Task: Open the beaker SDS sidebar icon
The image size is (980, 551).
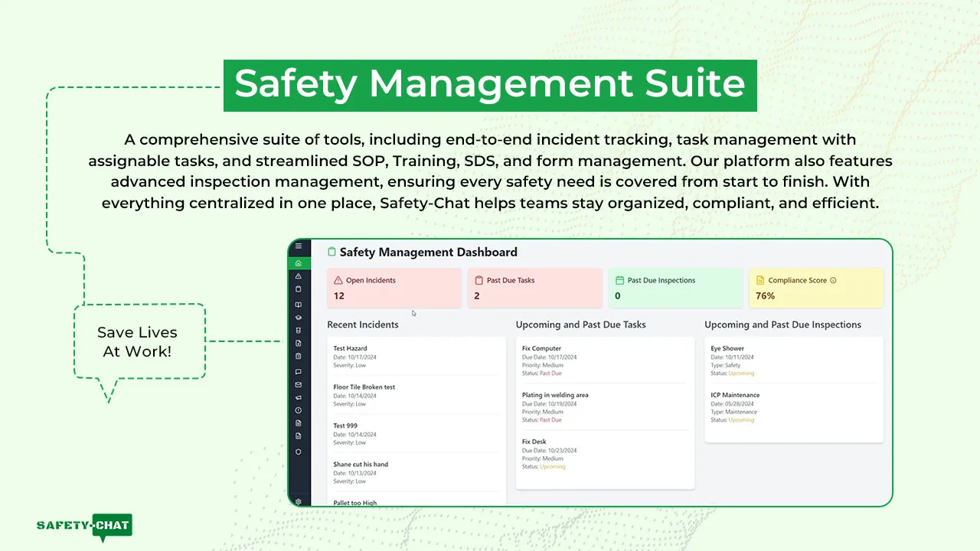Action: (x=299, y=331)
